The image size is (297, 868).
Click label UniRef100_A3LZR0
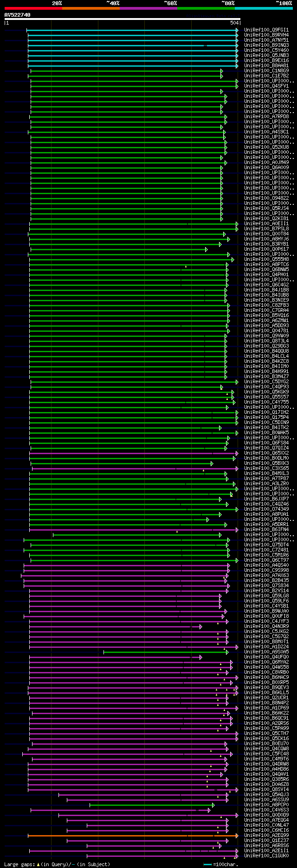pyautogui.click(x=266, y=484)
